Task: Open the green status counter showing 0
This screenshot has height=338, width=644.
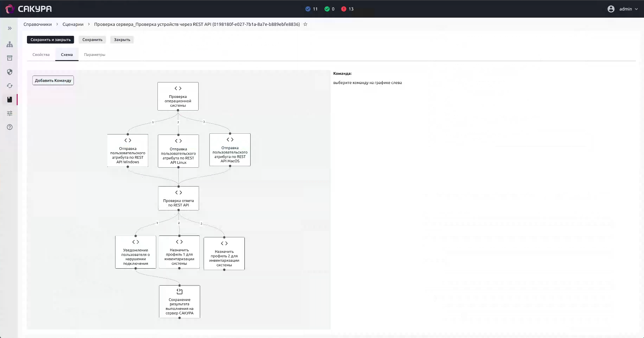Action: pyautogui.click(x=330, y=9)
